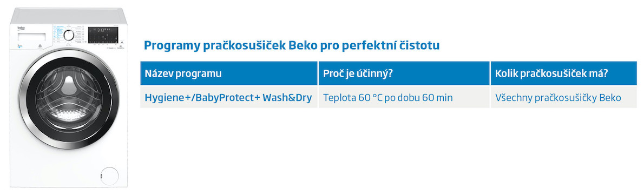
Task: Click the function buttons right of the dial
Action: pyautogui.click(x=81, y=35)
